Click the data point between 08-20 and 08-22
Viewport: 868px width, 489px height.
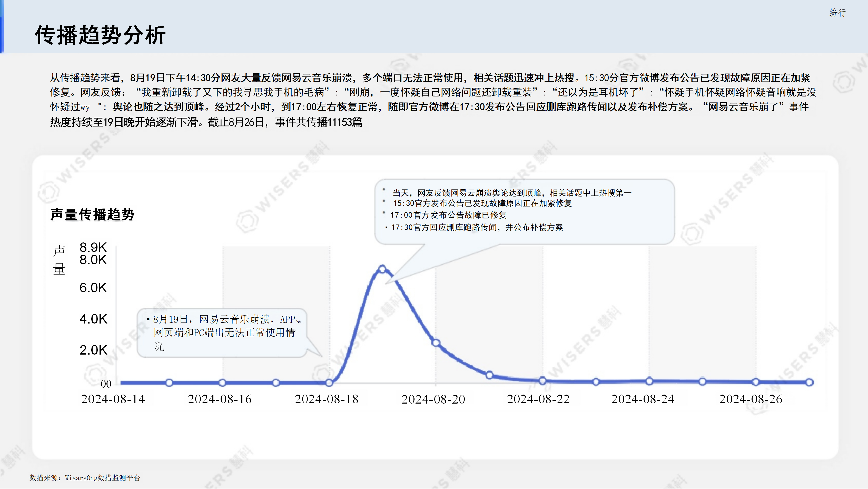489,375
